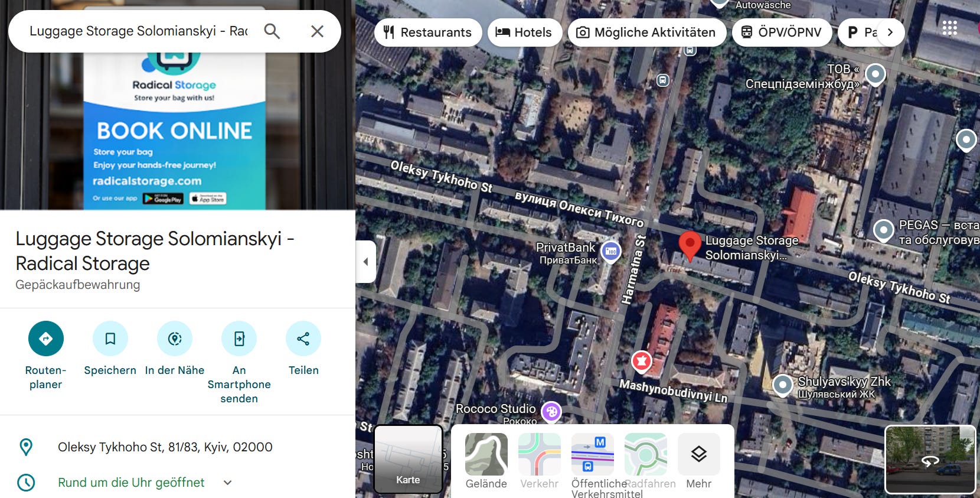The width and height of the screenshot is (980, 498).
Task: Click the red Luggage Storage map pin
Action: [x=690, y=246]
